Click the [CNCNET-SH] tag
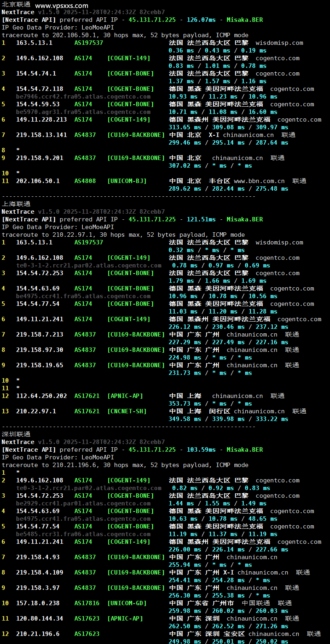Viewport: 330px width, 644px height. 127,411
